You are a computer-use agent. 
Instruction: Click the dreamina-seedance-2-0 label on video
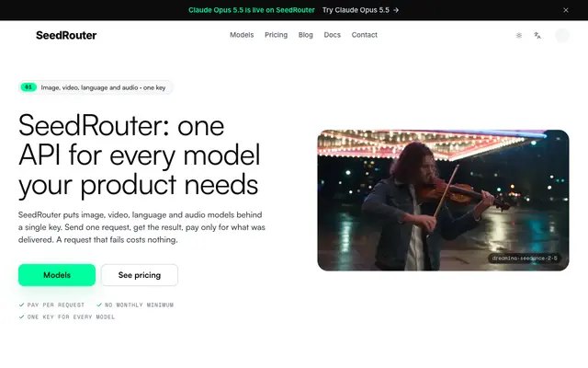pyautogui.click(x=525, y=259)
